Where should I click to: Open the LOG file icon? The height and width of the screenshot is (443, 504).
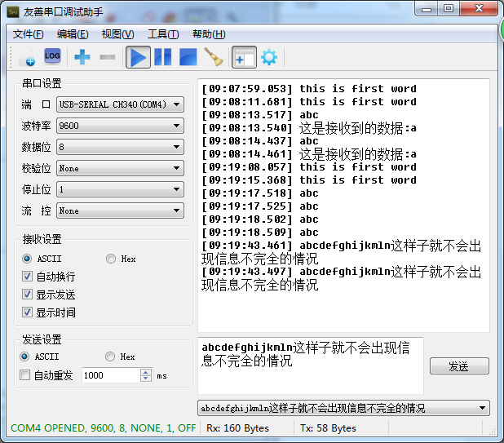[x=52, y=56]
